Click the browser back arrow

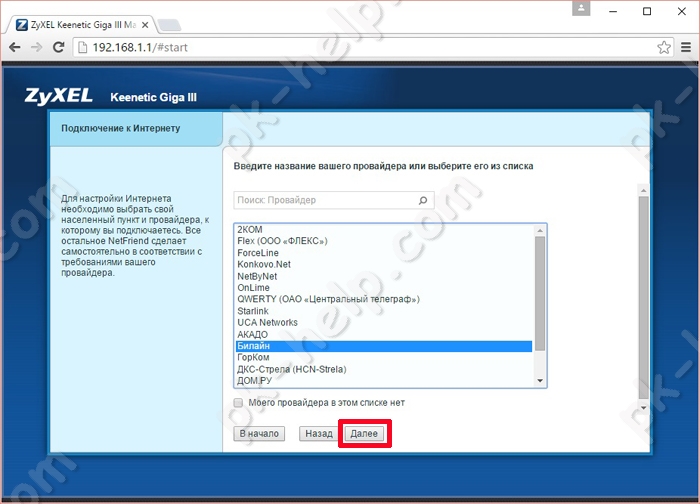click(x=14, y=47)
